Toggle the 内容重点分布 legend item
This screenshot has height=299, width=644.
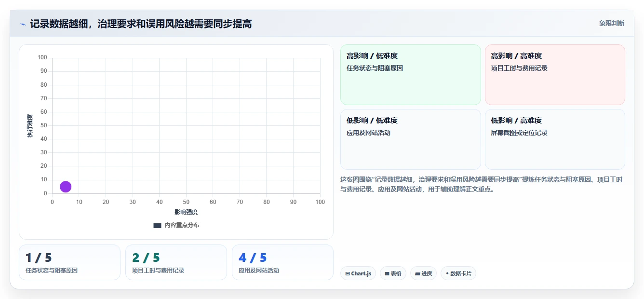(176, 225)
